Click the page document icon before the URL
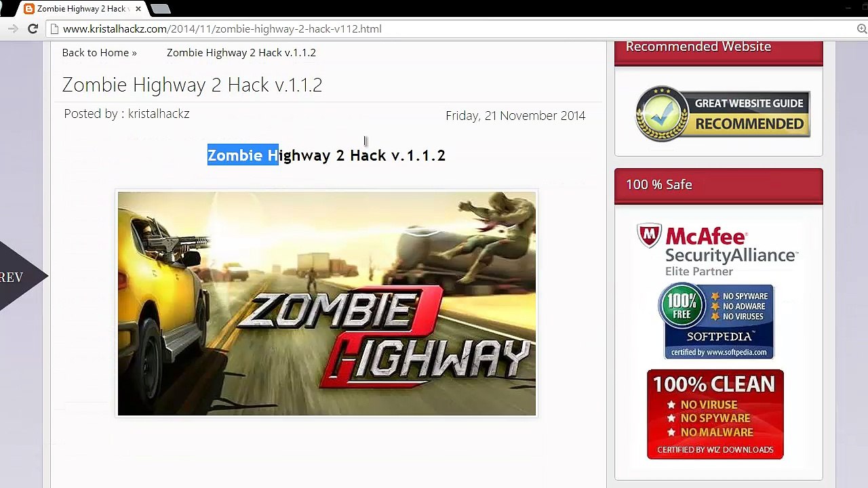Image resolution: width=868 pixels, height=488 pixels. click(x=54, y=28)
